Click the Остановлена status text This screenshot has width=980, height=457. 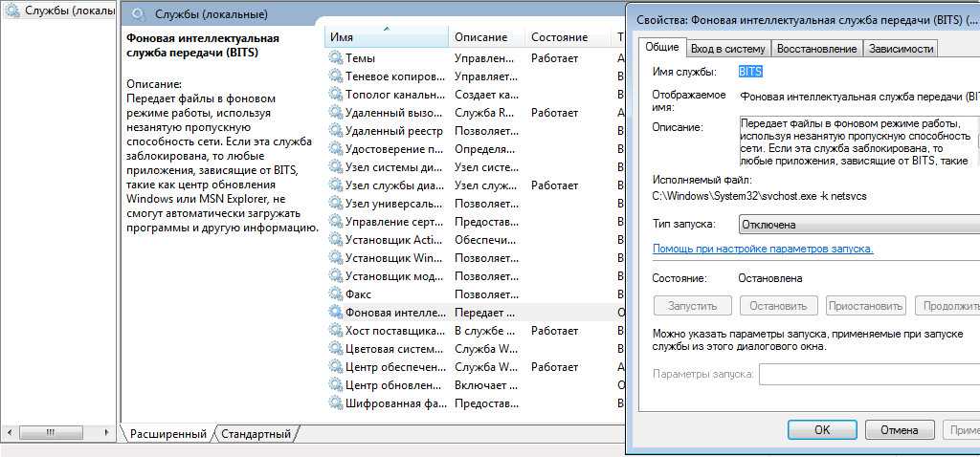770,278
